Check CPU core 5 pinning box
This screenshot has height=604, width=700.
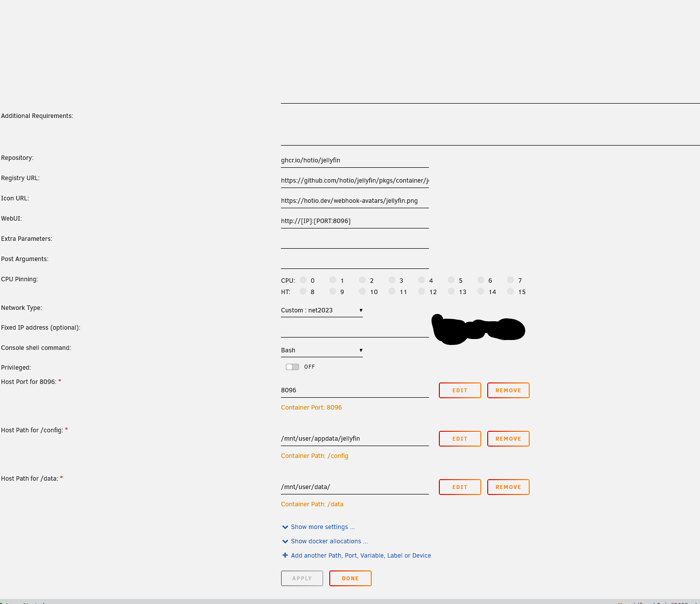click(x=451, y=280)
